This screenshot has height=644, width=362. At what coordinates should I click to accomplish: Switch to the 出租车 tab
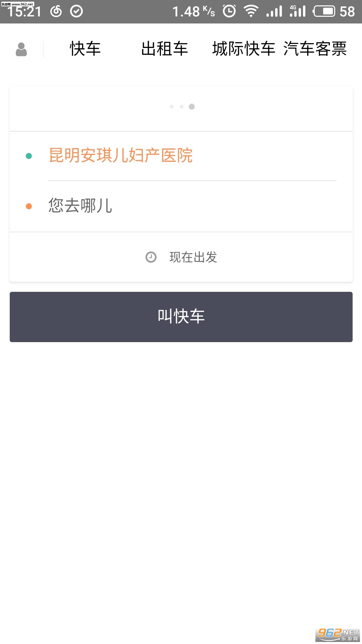click(164, 49)
